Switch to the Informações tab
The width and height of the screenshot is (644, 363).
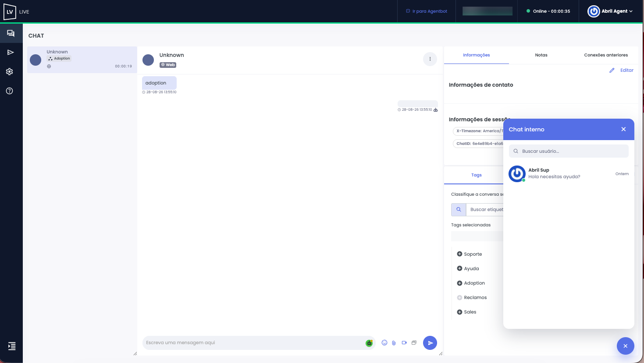[x=477, y=55]
